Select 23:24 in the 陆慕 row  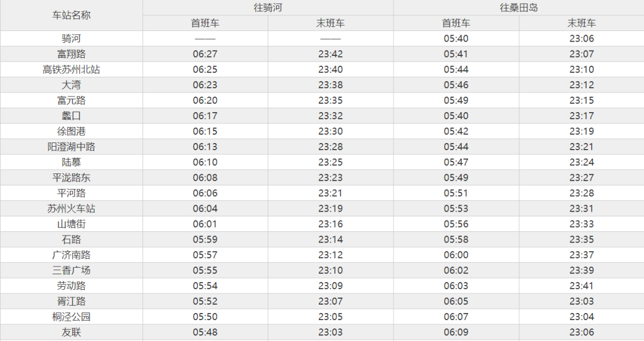click(581, 162)
